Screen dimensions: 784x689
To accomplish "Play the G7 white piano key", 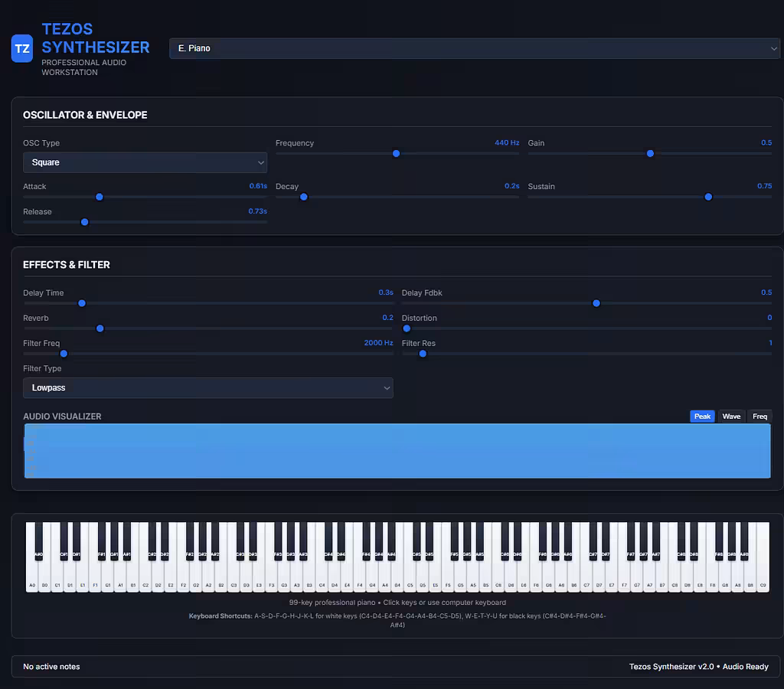I will (637, 576).
